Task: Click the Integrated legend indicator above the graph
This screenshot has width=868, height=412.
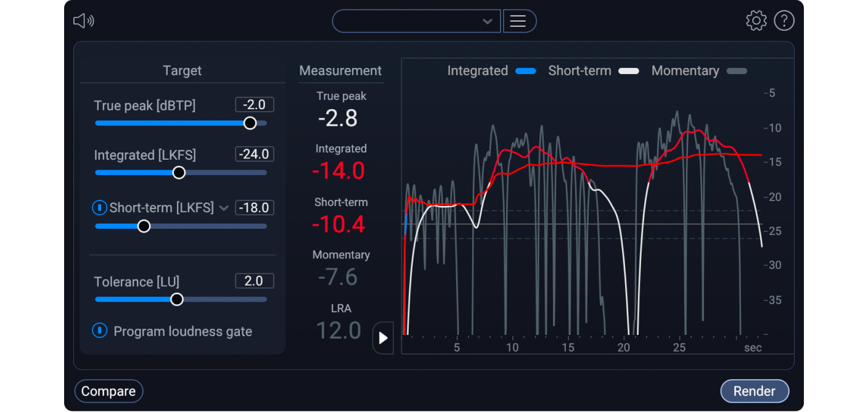Action: [525, 71]
